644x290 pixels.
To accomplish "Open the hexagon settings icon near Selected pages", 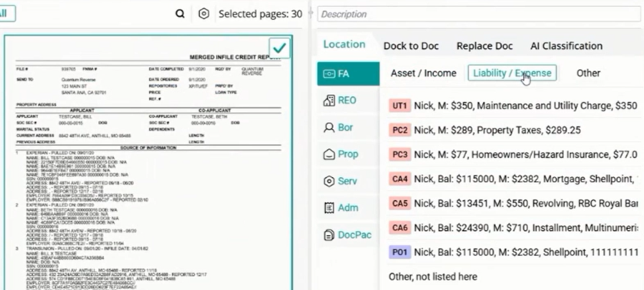I will (x=203, y=14).
